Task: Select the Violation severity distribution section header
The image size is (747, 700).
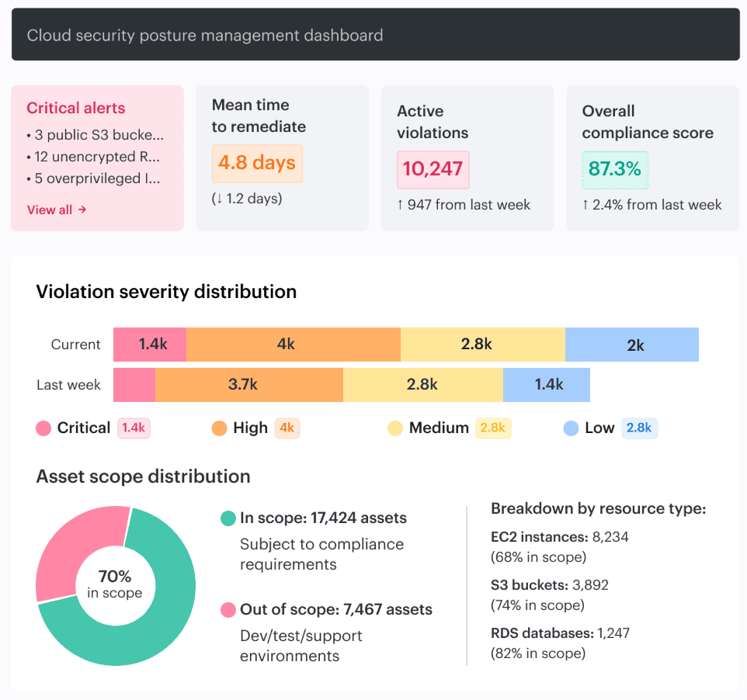Action: [x=166, y=291]
